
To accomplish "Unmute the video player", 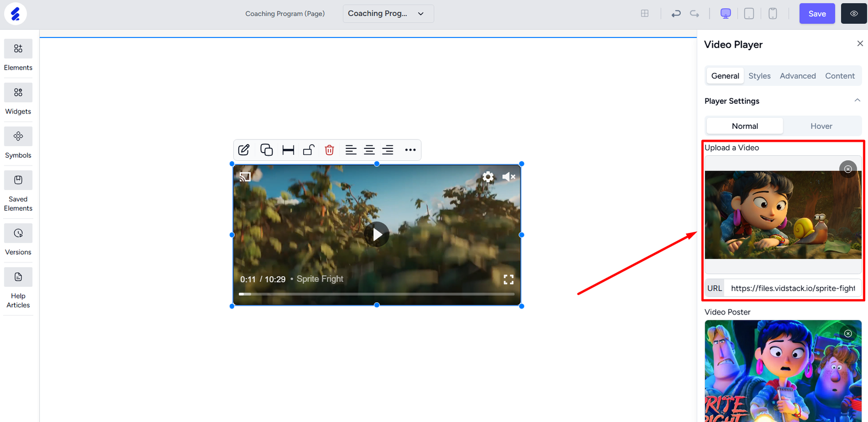I will pos(508,177).
